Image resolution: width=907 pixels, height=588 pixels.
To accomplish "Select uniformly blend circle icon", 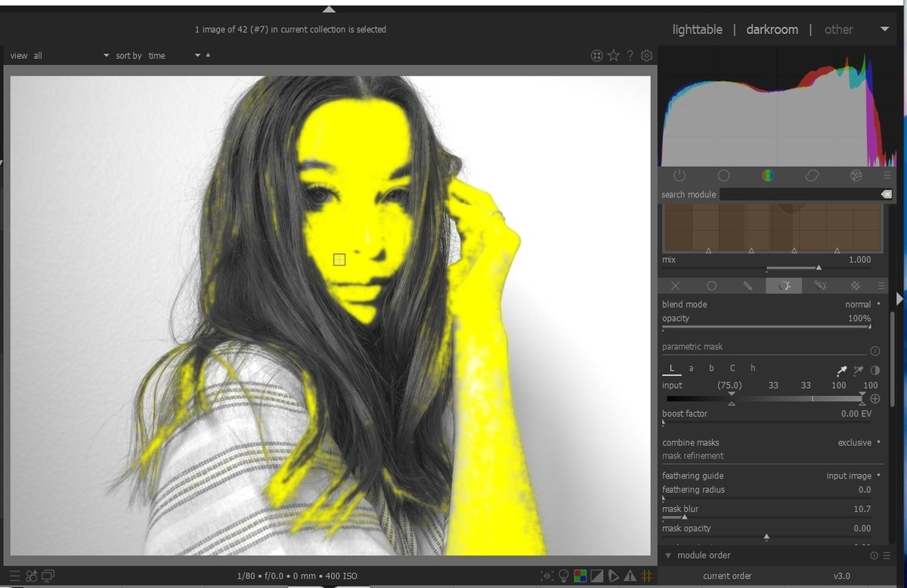I will 711,286.
